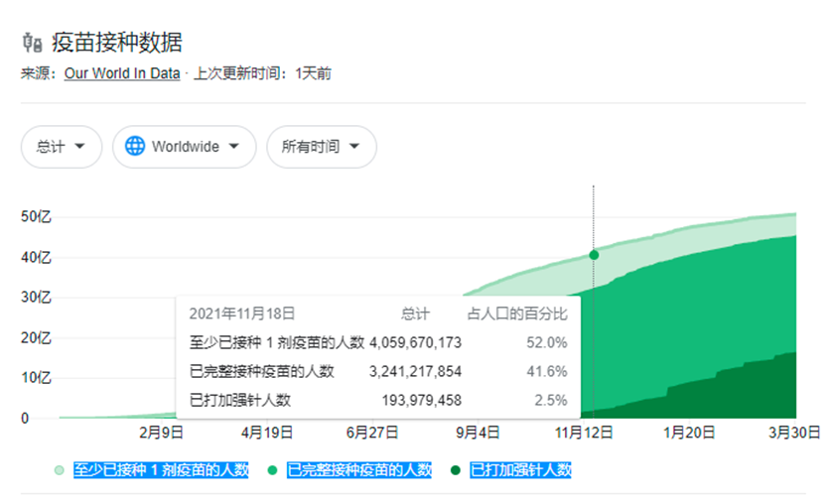Click the 2021年11月18日 tooltip date
Viewport: 832px width, 504px height.
pyautogui.click(x=242, y=314)
